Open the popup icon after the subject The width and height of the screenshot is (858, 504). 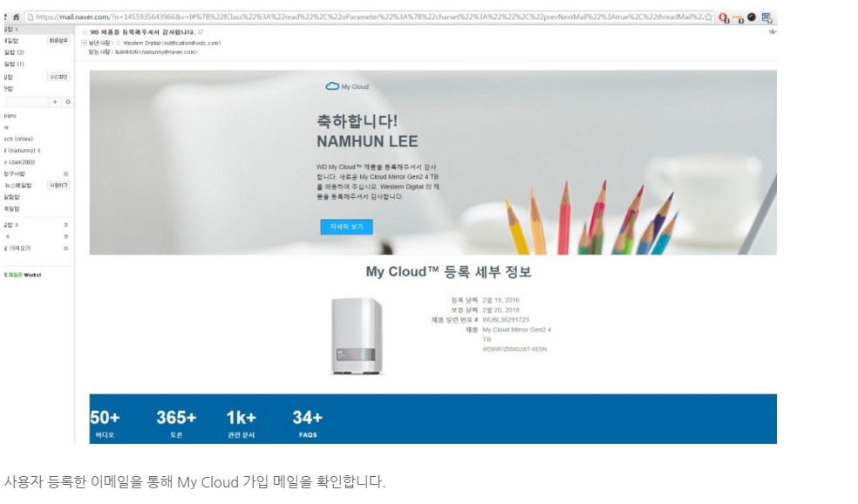tap(201, 31)
